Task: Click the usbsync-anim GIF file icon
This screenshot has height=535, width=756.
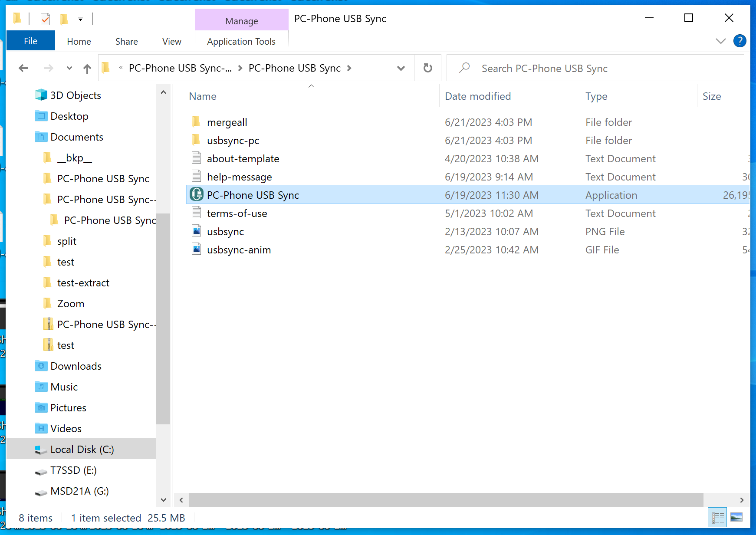Action: point(197,249)
